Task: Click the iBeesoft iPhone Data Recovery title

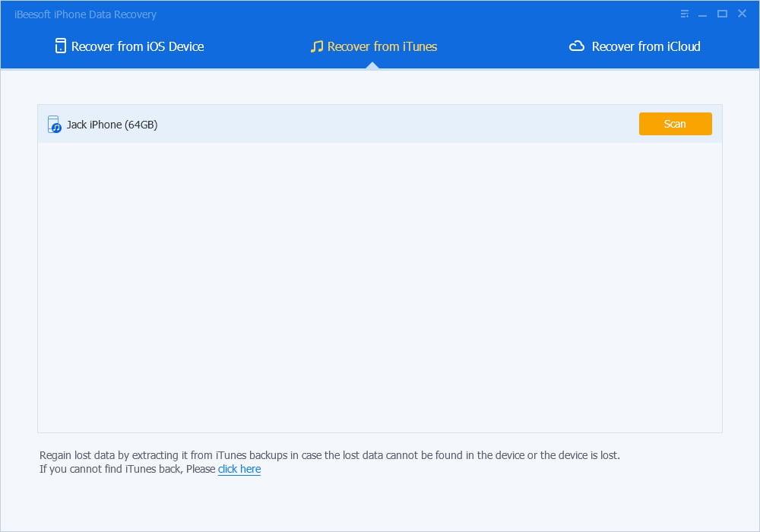Action: click(x=85, y=14)
